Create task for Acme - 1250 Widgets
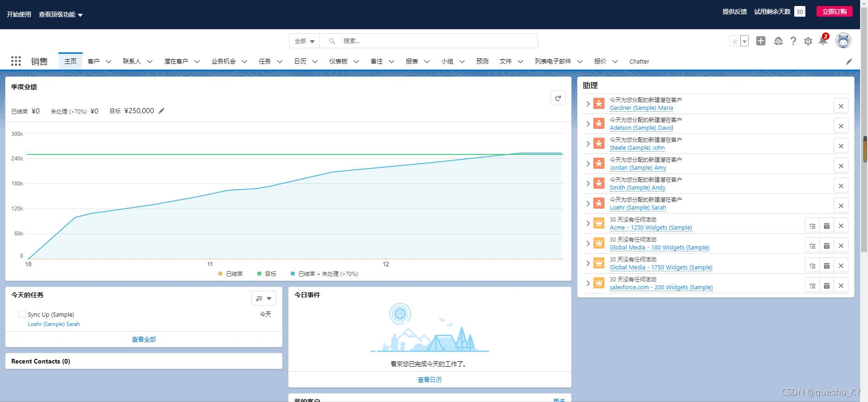Image resolution: width=868 pixels, height=402 pixels. coord(812,225)
